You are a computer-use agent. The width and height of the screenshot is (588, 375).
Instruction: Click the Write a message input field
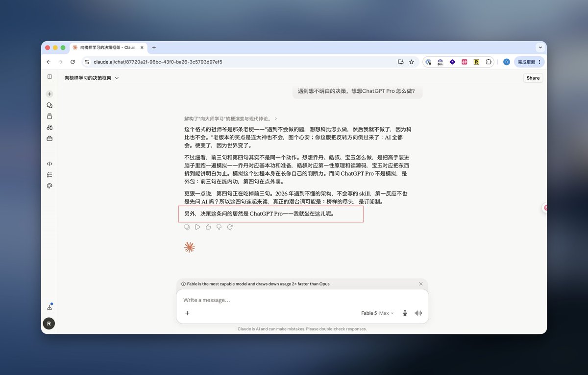302,300
